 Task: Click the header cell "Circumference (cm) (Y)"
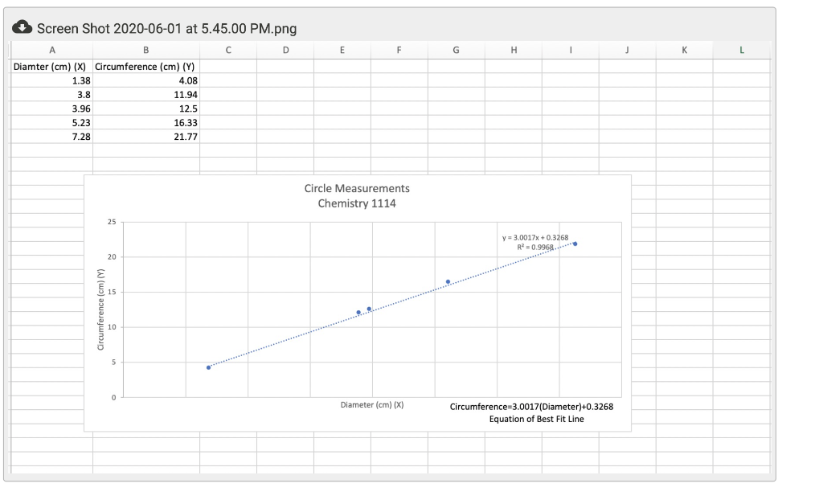[146, 67]
